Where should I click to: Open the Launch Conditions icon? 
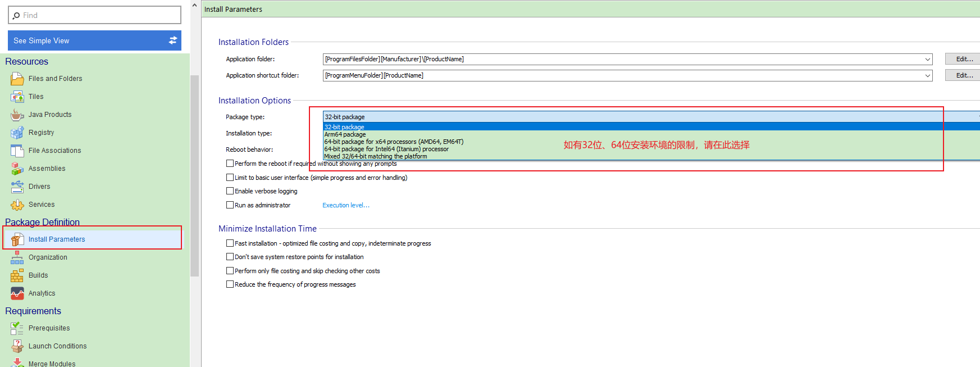(17, 346)
